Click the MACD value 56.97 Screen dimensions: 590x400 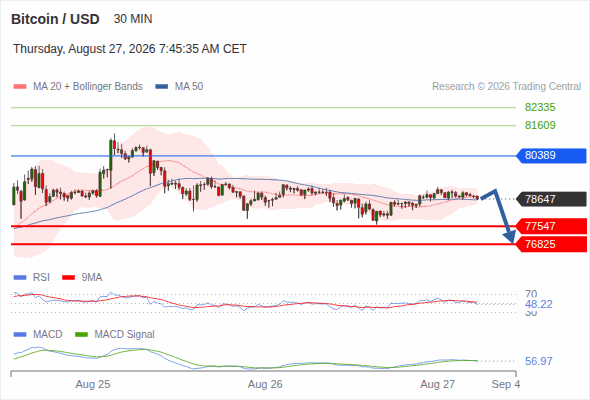point(539,361)
